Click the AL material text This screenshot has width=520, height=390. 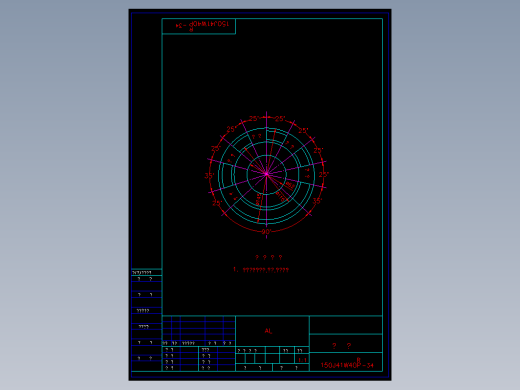pyautogui.click(x=268, y=331)
